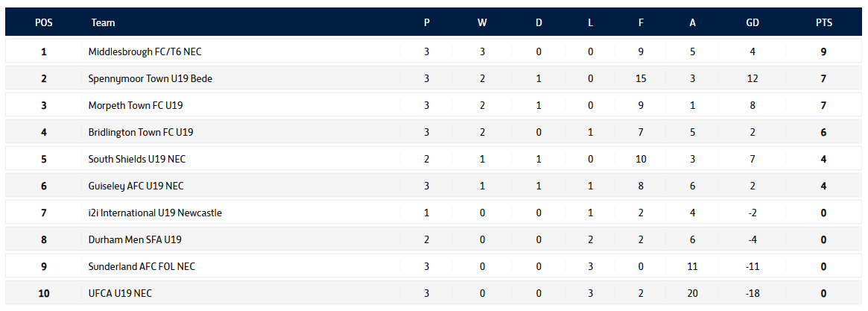868x311 pixels.
Task: Click the Team column header
Action: click(104, 22)
